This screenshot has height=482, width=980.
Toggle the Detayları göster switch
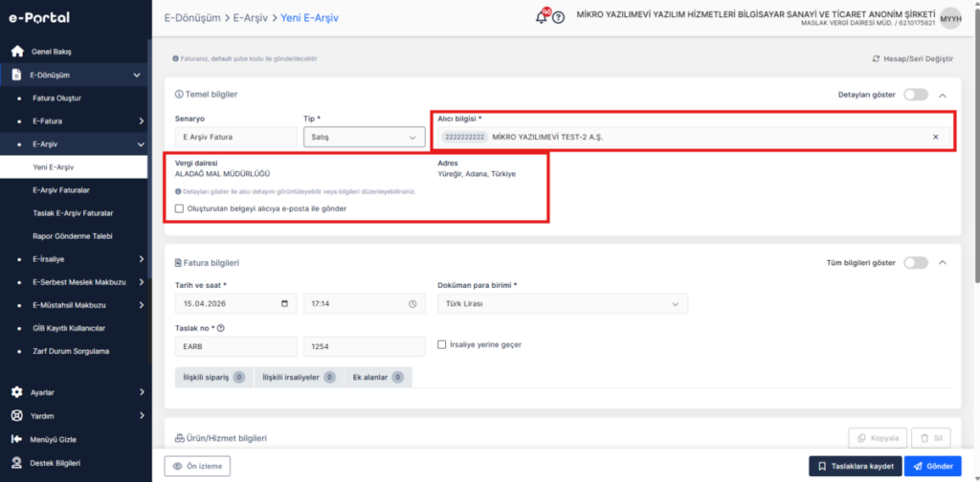point(916,95)
